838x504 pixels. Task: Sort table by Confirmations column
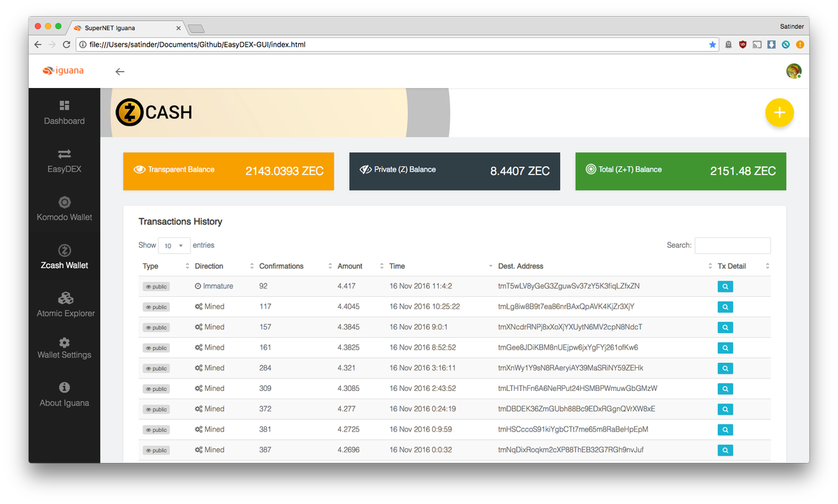point(295,266)
